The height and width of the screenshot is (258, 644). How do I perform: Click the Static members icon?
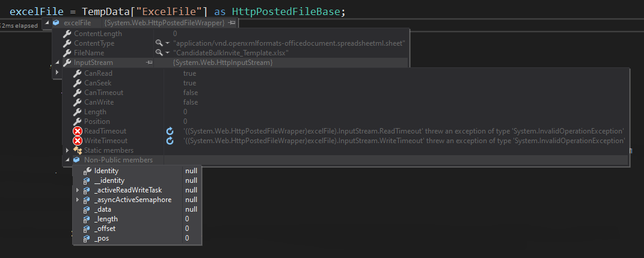pos(77,150)
